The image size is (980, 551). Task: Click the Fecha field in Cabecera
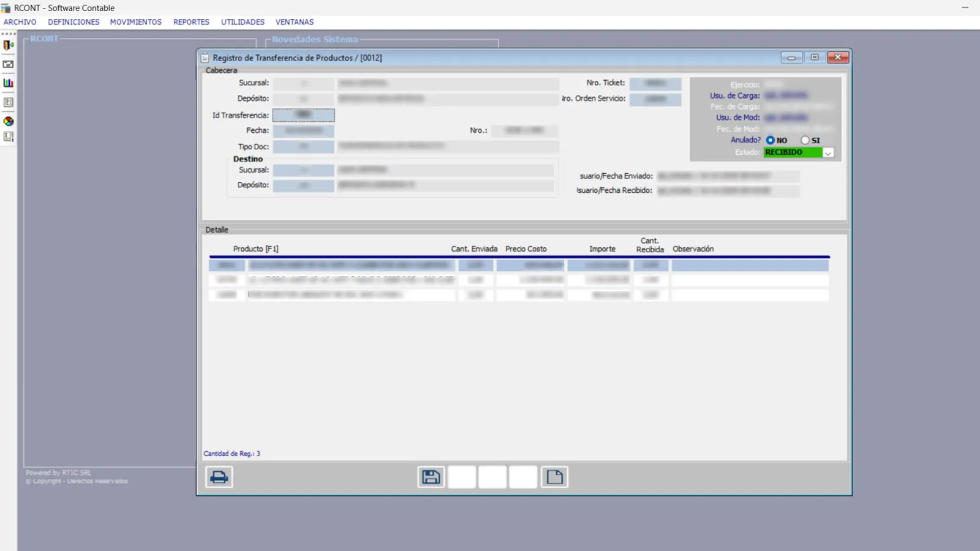[x=304, y=130]
